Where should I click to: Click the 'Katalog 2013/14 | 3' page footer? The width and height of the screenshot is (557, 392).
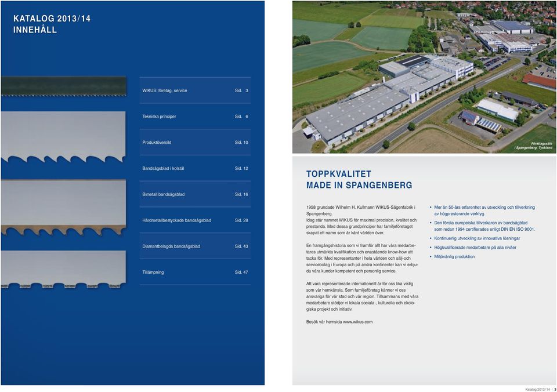tap(541, 390)
